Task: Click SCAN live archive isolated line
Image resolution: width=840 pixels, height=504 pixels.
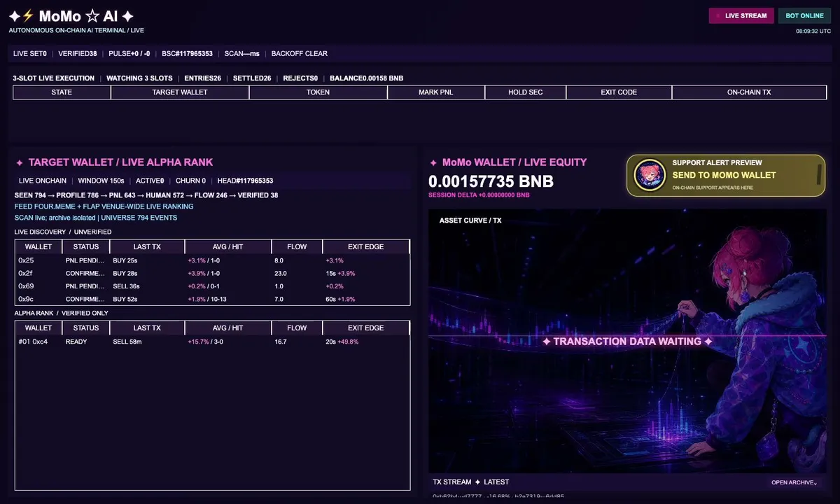Action: pos(96,218)
